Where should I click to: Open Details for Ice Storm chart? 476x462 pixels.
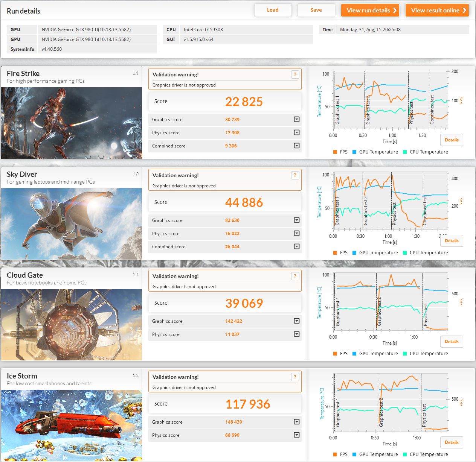(x=452, y=442)
